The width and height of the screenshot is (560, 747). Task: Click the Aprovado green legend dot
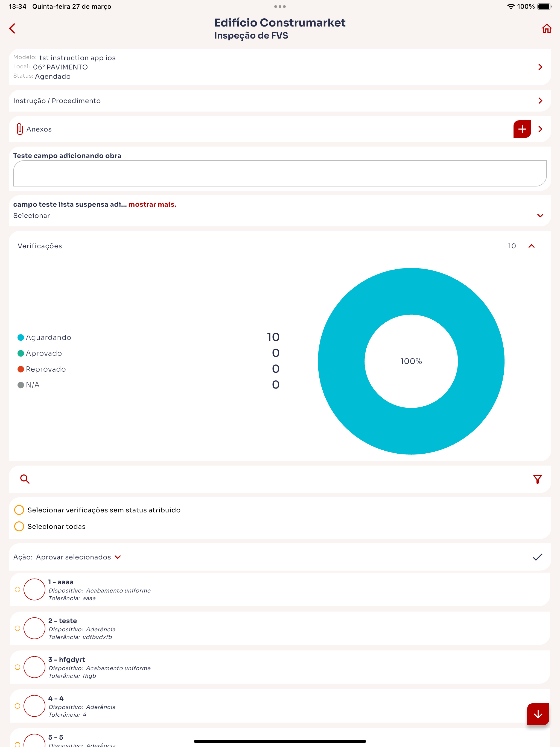(x=21, y=353)
